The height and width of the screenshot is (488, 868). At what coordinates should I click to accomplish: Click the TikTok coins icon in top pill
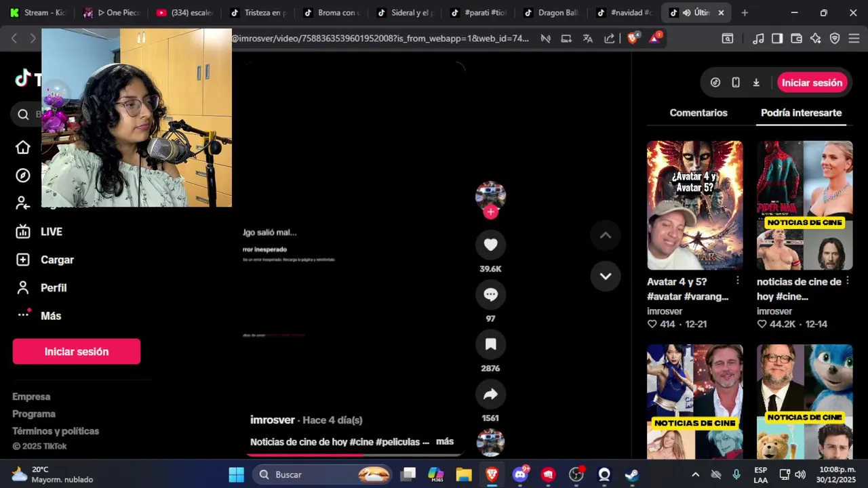715,83
